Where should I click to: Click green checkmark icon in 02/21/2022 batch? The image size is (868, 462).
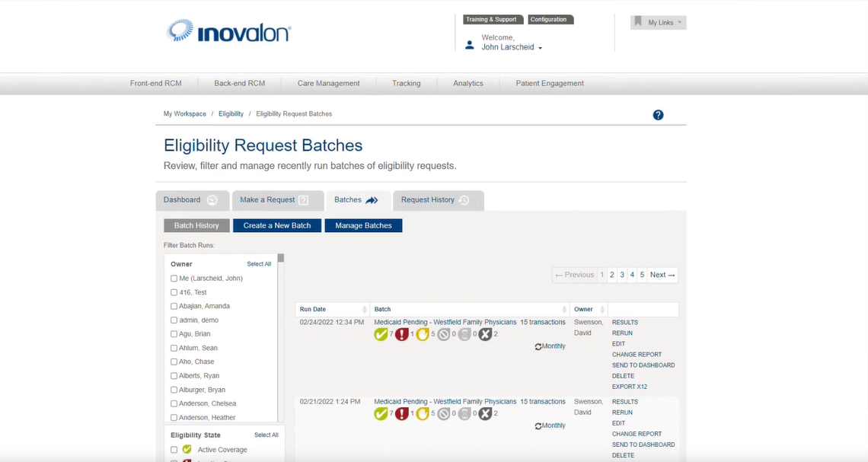(381, 414)
